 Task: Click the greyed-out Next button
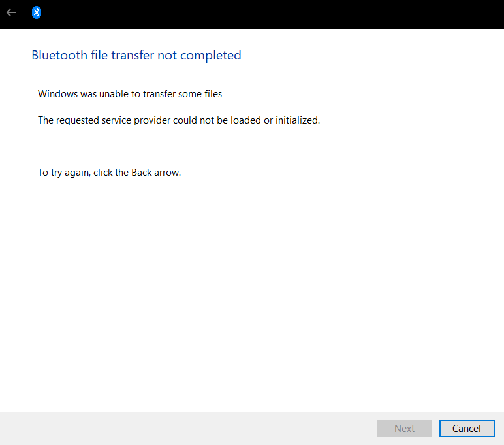point(404,428)
